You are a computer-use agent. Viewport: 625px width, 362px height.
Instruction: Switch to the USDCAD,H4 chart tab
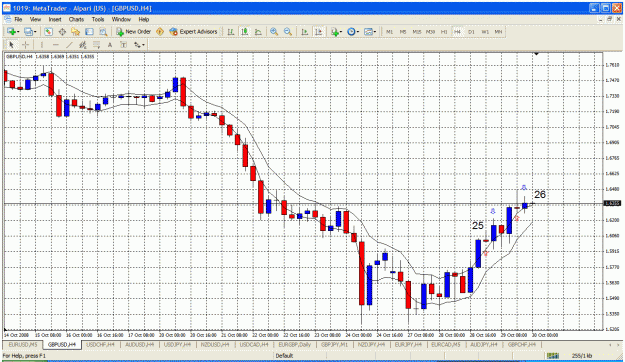click(255, 344)
